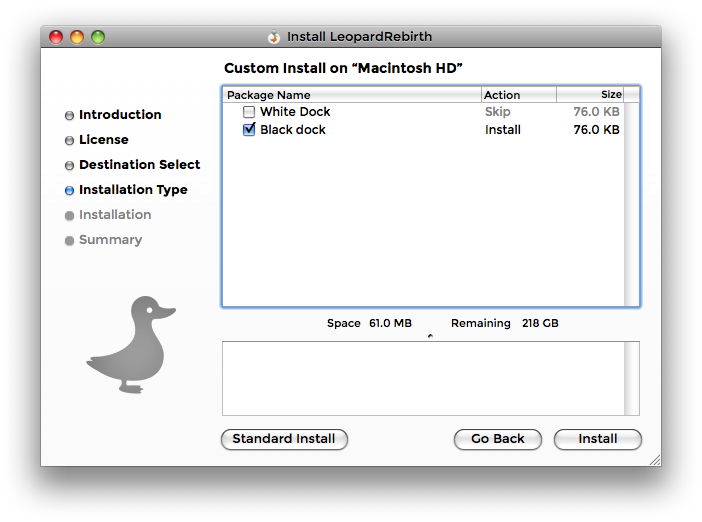Click the Install action for Black dock

click(503, 130)
